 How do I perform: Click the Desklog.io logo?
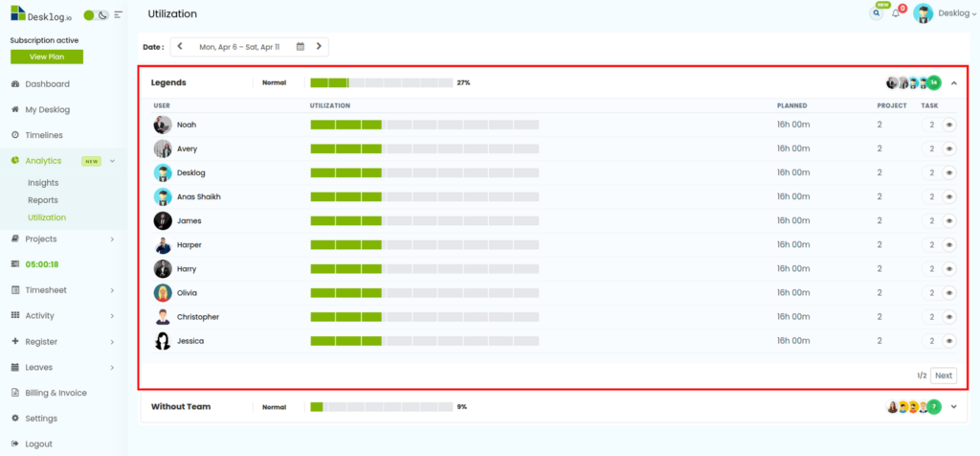(x=41, y=14)
